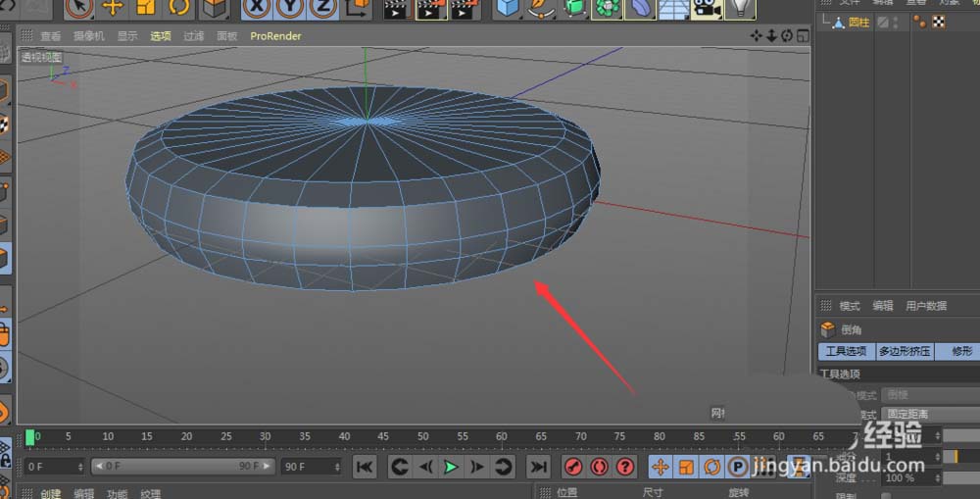Image resolution: width=980 pixels, height=499 pixels.
Task: Switch to 工具选项 tab
Action: coord(847,351)
